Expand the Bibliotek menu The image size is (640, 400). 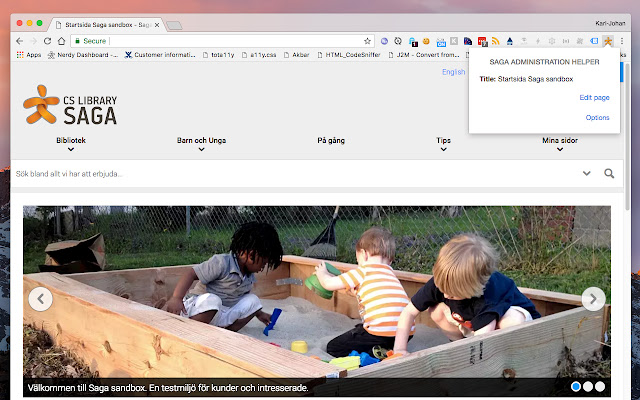click(71, 144)
